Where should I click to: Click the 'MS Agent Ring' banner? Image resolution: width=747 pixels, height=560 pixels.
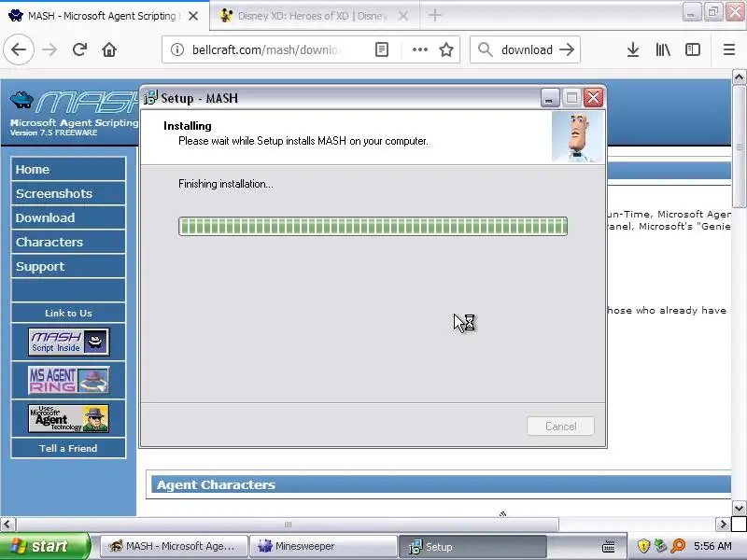pyautogui.click(x=68, y=380)
